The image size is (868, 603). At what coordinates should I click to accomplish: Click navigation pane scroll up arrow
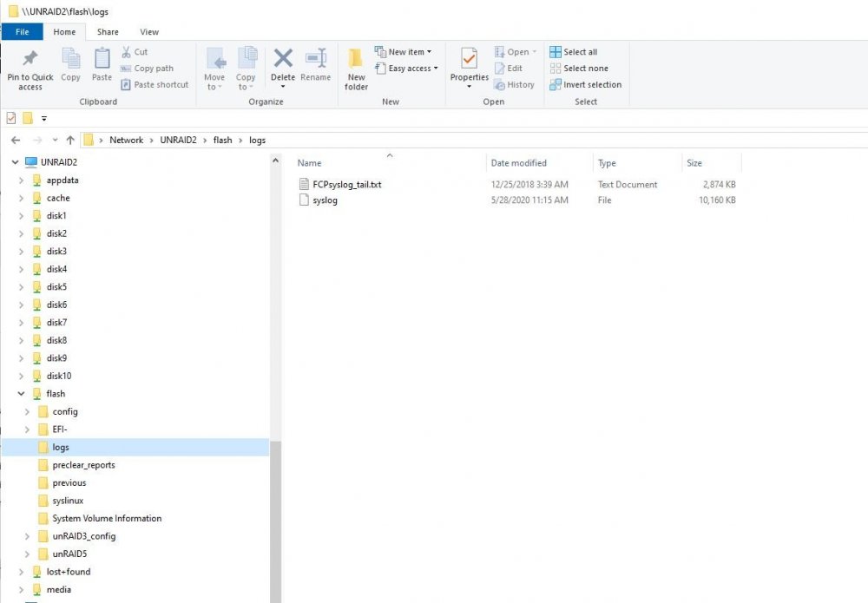pyautogui.click(x=275, y=161)
